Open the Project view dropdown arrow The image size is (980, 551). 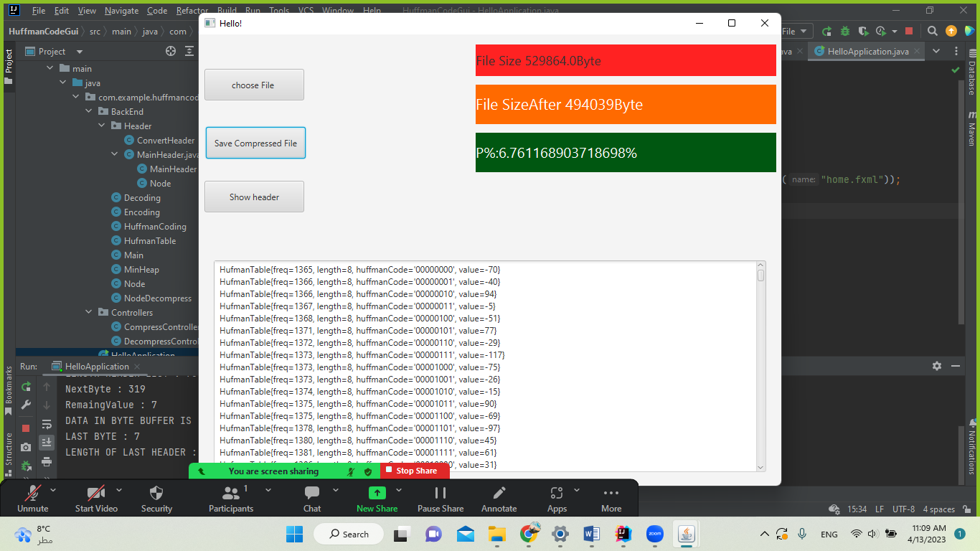point(80,52)
